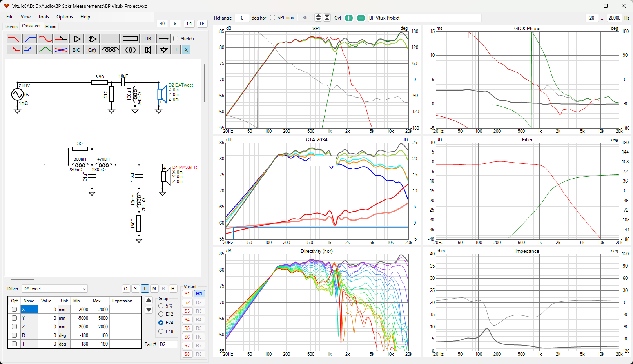
Task: Click the schematic vertical scrollbar
Action: click(x=204, y=83)
